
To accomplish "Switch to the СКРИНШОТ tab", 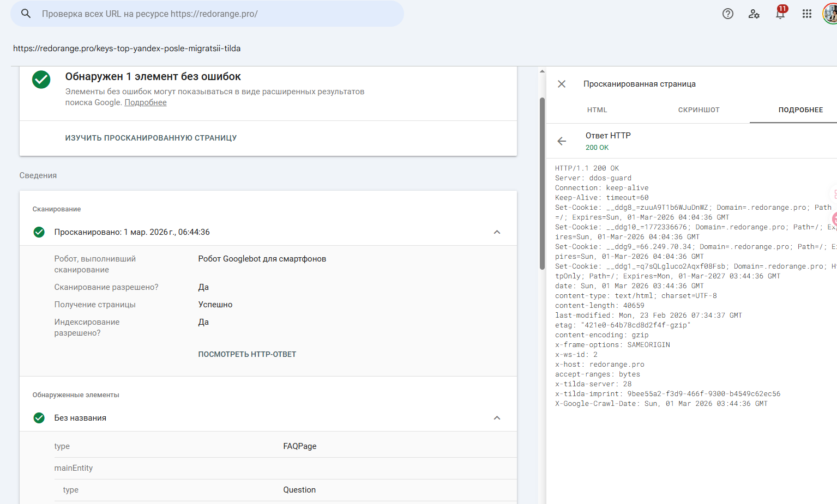I will tap(698, 110).
